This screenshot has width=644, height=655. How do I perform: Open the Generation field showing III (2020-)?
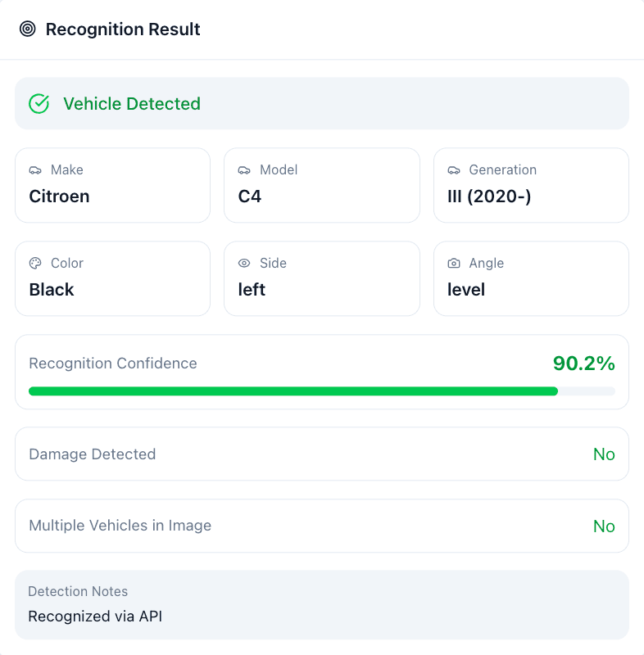coord(531,185)
